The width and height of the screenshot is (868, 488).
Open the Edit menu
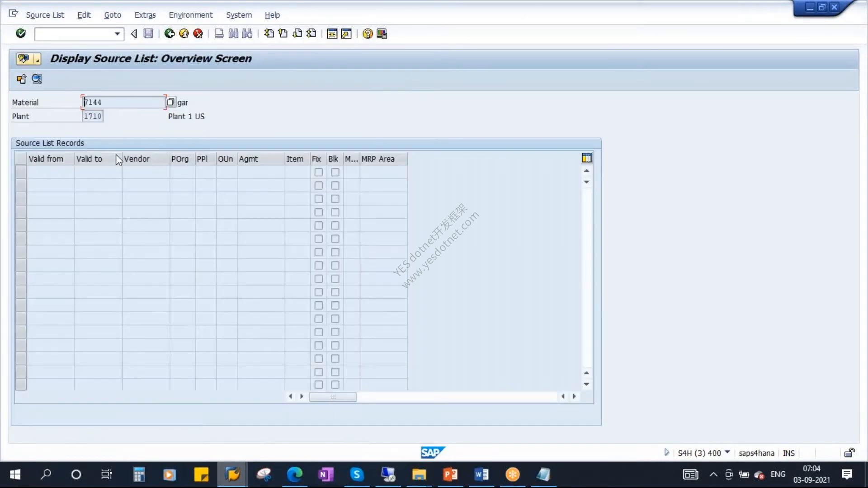click(84, 15)
